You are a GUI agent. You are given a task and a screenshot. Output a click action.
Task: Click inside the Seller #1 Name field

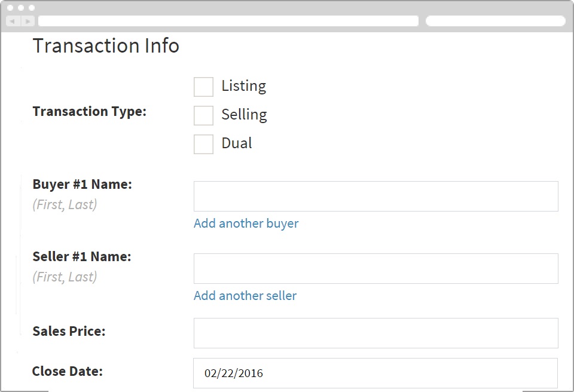tap(375, 268)
